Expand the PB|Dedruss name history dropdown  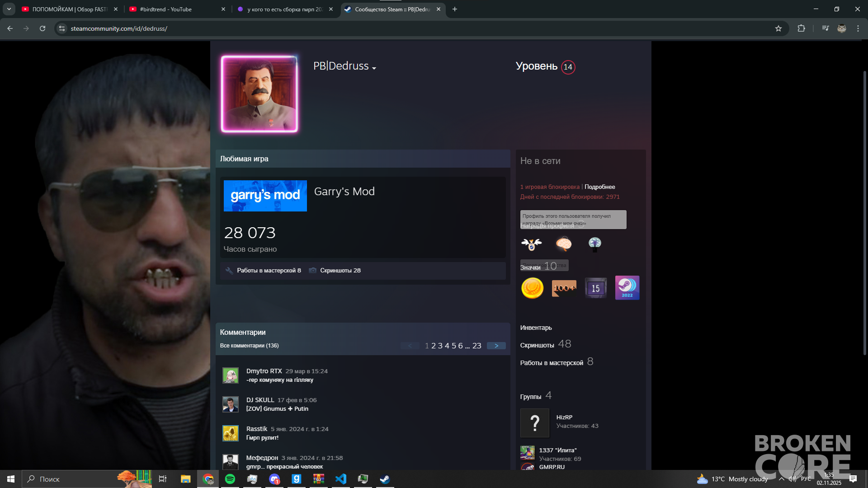(374, 68)
